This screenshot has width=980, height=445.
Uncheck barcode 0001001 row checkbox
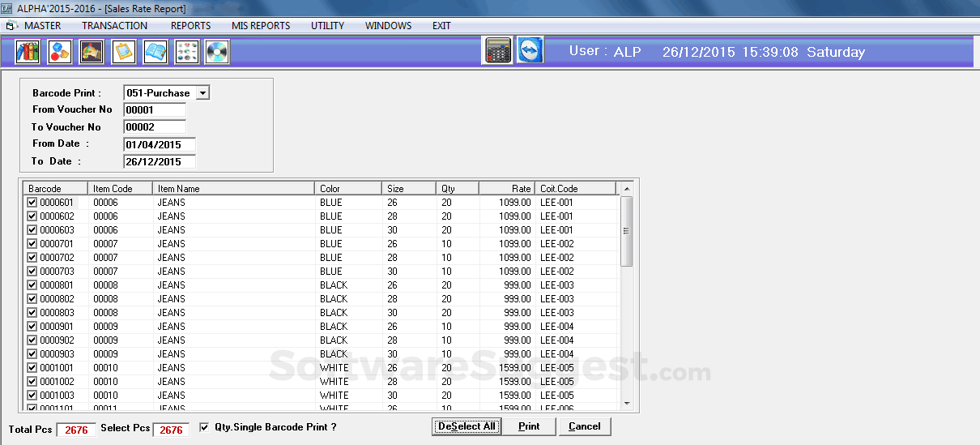[x=32, y=368]
